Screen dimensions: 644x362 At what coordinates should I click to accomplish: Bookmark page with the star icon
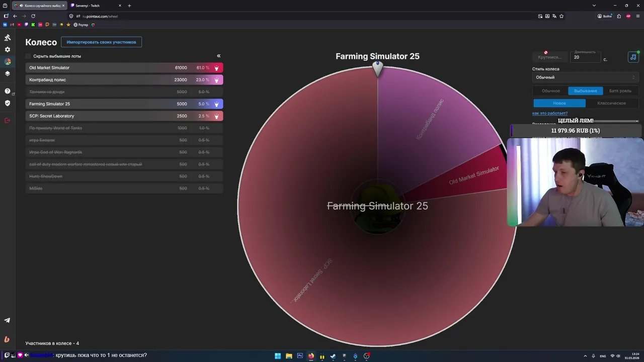click(x=561, y=16)
